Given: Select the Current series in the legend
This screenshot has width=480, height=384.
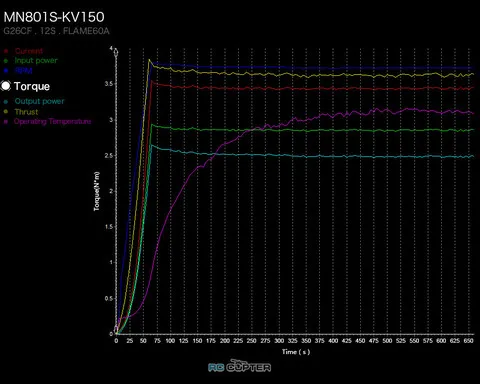Looking at the screenshot, I should pos(29,51).
